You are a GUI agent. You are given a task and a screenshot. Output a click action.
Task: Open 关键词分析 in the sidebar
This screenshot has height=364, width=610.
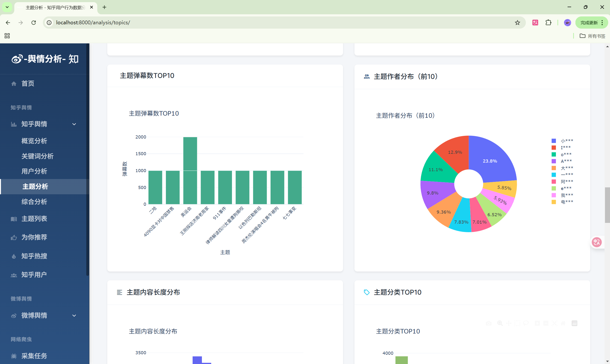(x=37, y=156)
